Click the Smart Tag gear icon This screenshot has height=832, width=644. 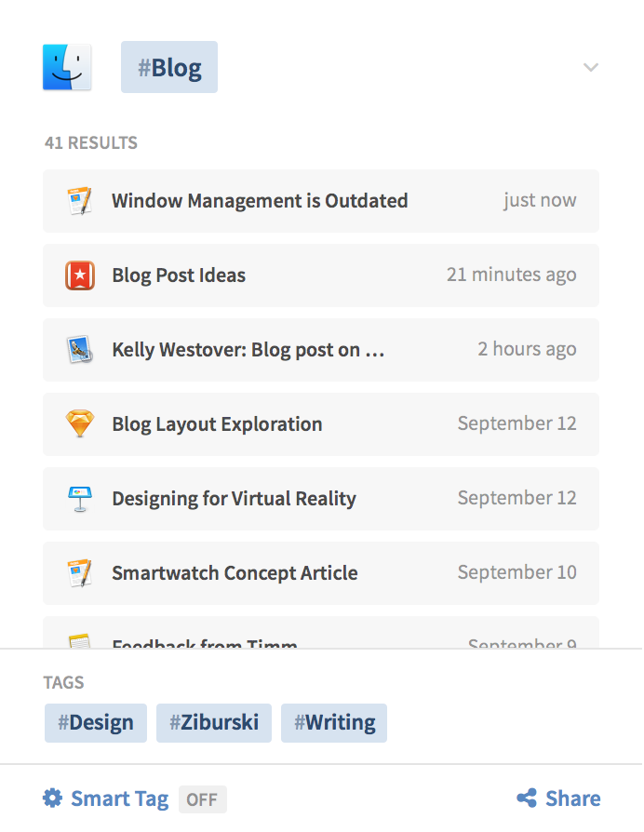pyautogui.click(x=52, y=798)
